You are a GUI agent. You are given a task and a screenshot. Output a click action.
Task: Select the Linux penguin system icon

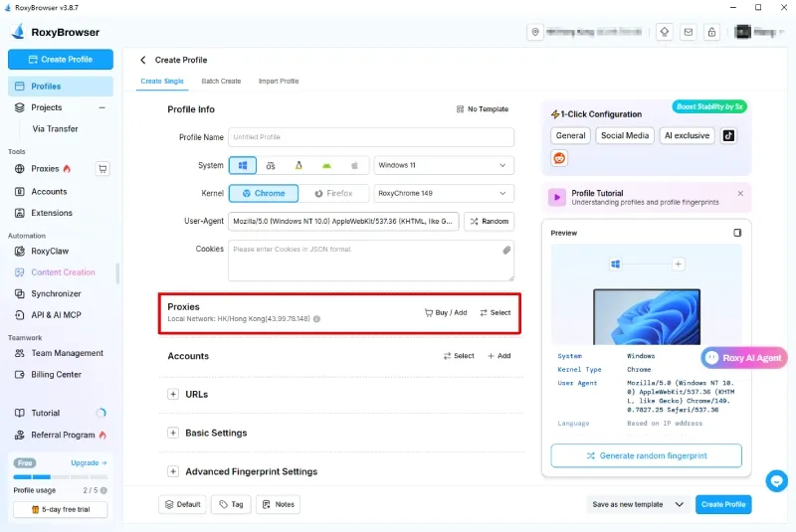[298, 165]
